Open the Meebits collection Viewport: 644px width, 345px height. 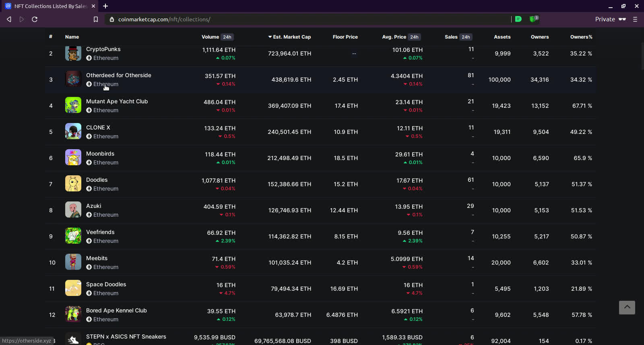(x=97, y=258)
